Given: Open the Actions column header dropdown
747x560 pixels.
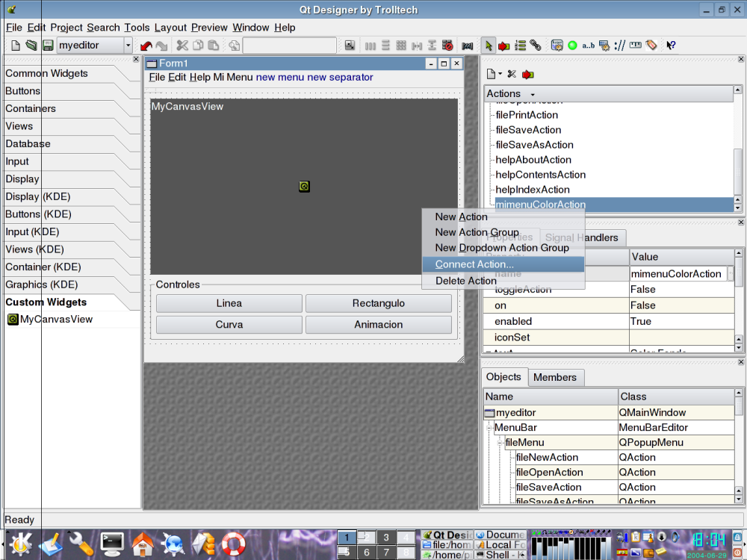Looking at the screenshot, I should tap(533, 94).
